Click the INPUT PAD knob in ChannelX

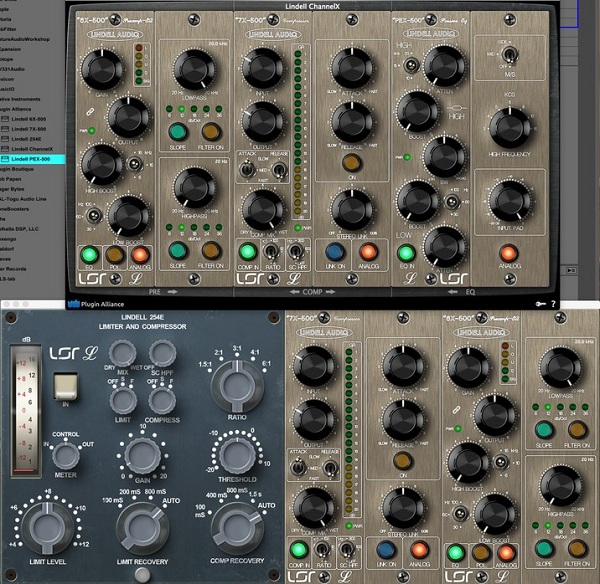pos(510,201)
